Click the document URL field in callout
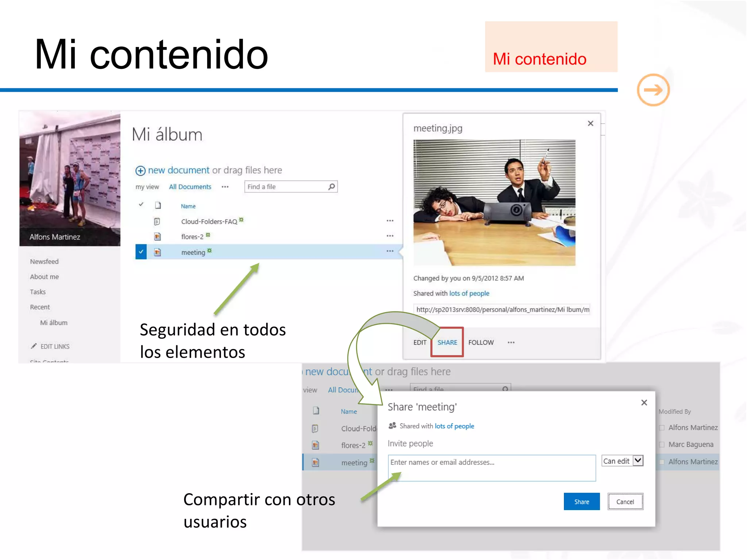This screenshot has width=747, height=560. pos(502,310)
